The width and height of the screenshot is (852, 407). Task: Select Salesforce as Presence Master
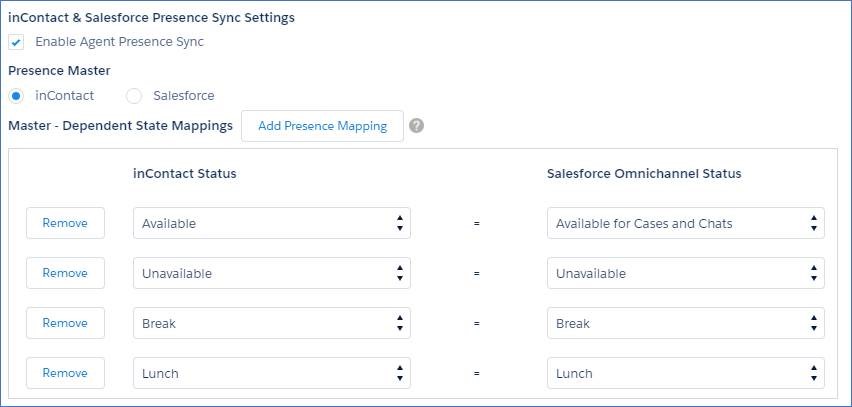click(134, 96)
